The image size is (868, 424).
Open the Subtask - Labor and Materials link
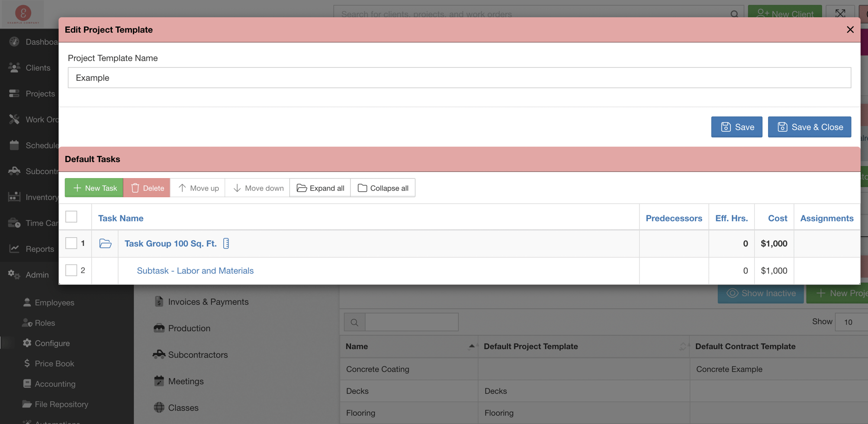[x=195, y=271]
